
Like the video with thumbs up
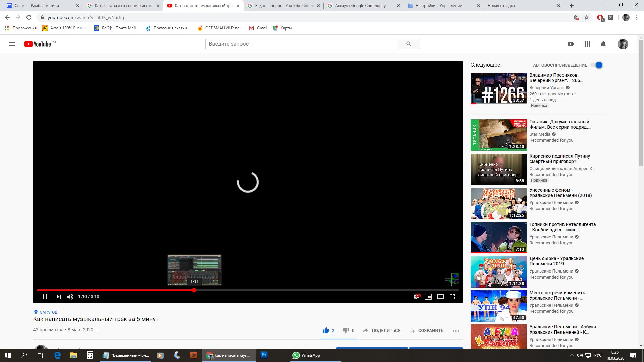point(326,330)
